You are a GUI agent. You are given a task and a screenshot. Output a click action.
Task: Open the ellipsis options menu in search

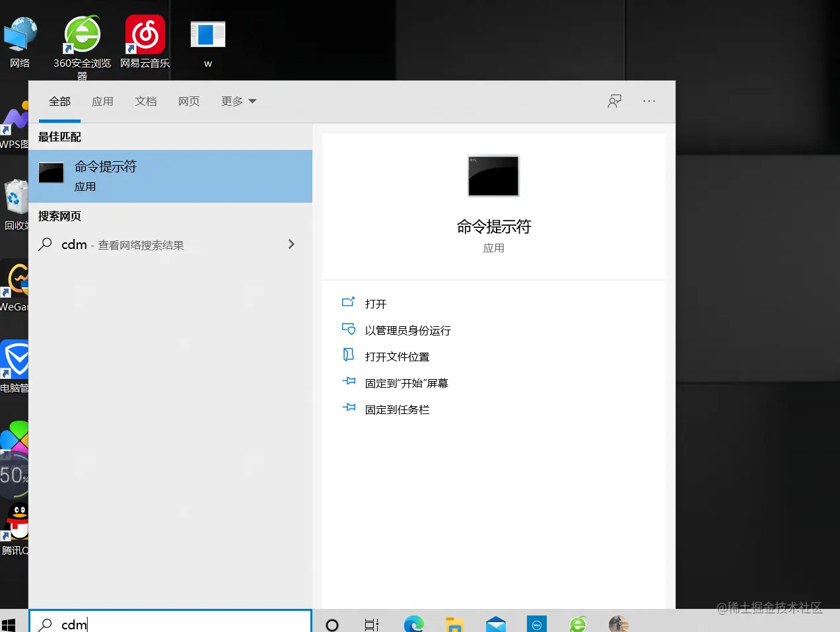tap(649, 101)
